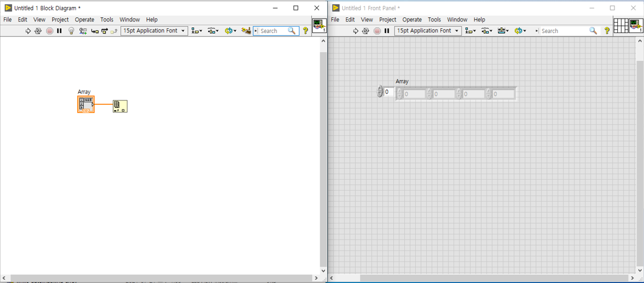Open View menu in Block Diagram window
Viewport: 644px width, 283px height.
(39, 19)
